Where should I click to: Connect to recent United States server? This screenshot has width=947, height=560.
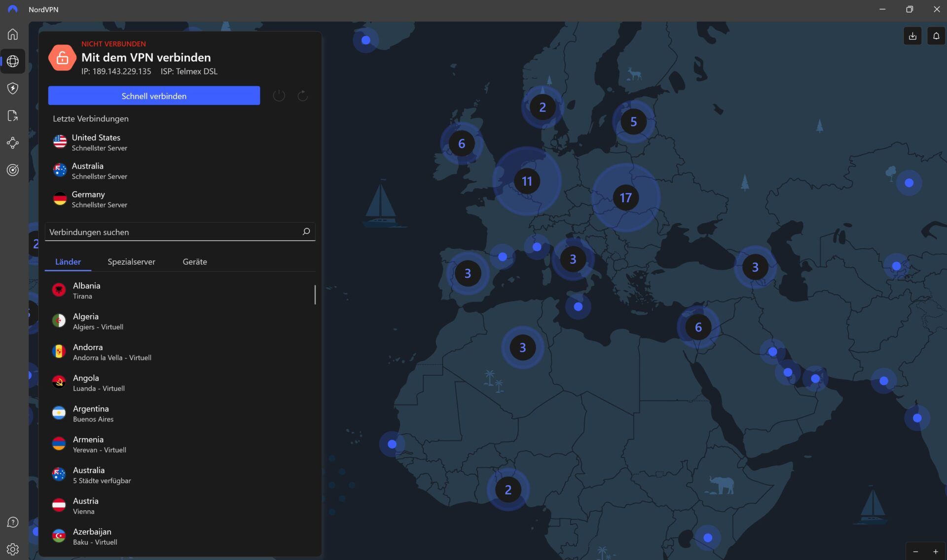[180, 142]
